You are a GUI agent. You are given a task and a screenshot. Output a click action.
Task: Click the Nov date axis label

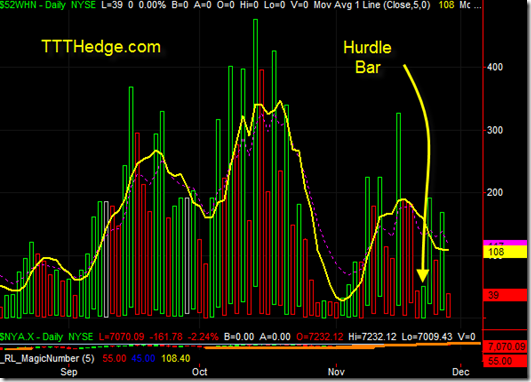pos(336,372)
